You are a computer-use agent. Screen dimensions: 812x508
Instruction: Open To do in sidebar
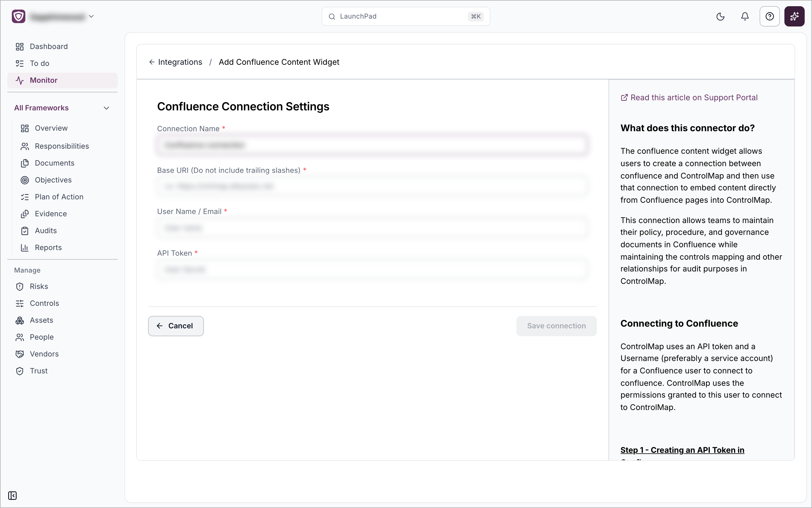63,63
